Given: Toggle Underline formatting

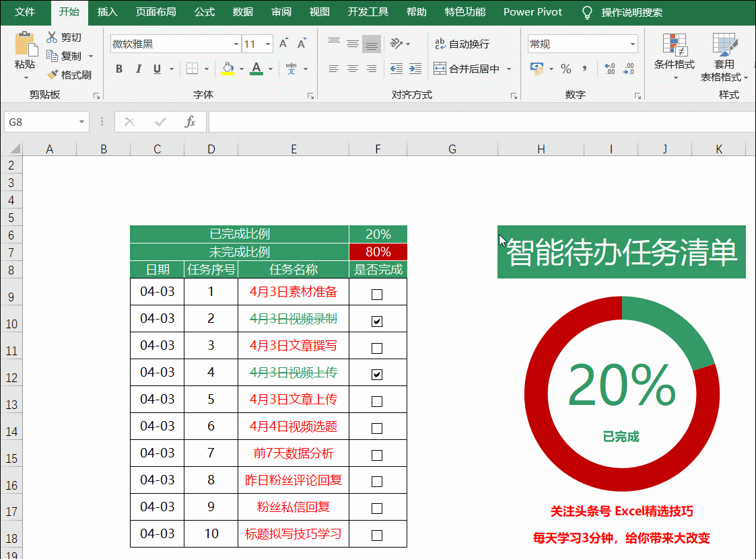Looking at the screenshot, I should tap(157, 69).
